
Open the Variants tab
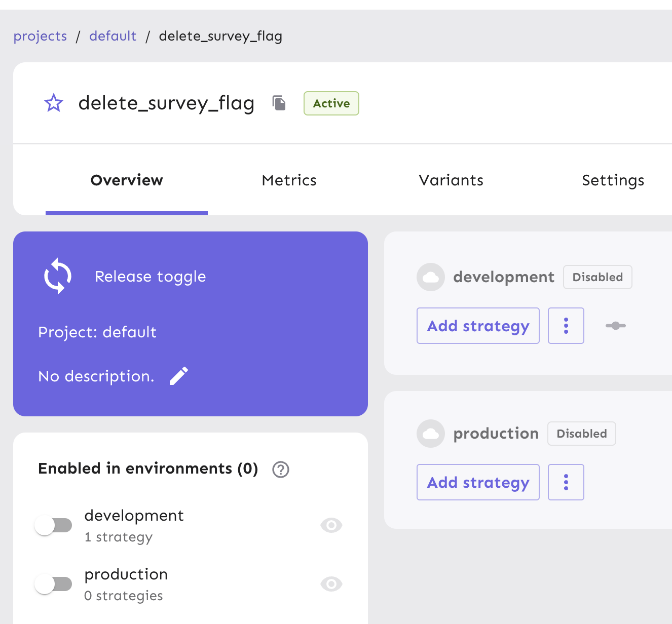[451, 180]
